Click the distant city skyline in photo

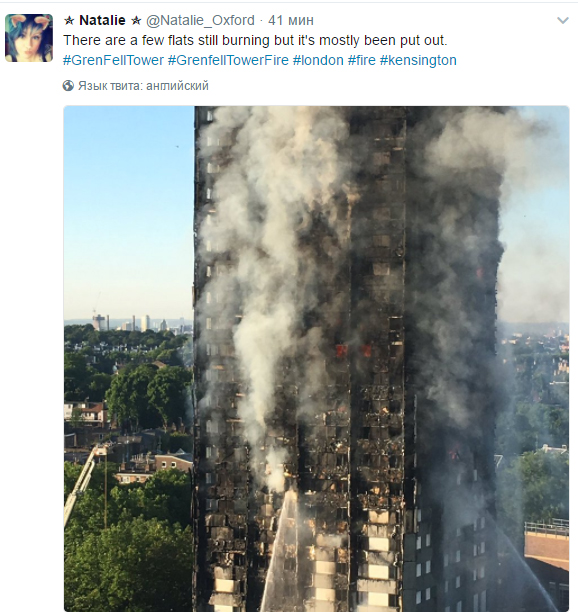point(131,323)
